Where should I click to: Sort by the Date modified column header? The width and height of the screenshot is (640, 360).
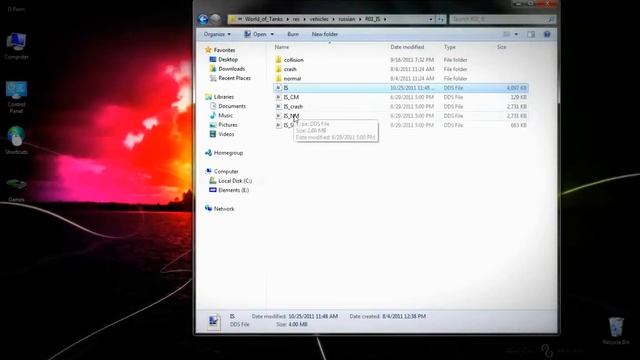(x=407, y=47)
